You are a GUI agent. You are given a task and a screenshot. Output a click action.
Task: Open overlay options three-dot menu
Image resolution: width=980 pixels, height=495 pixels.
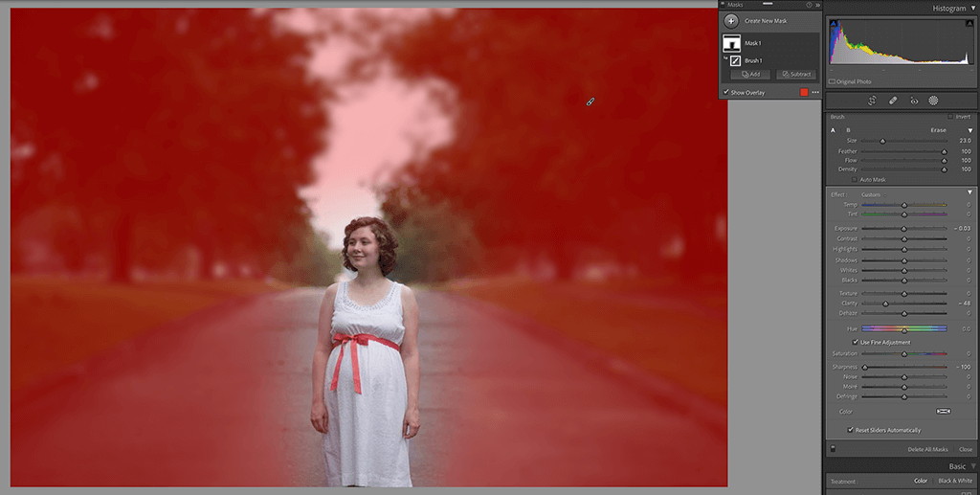[815, 92]
